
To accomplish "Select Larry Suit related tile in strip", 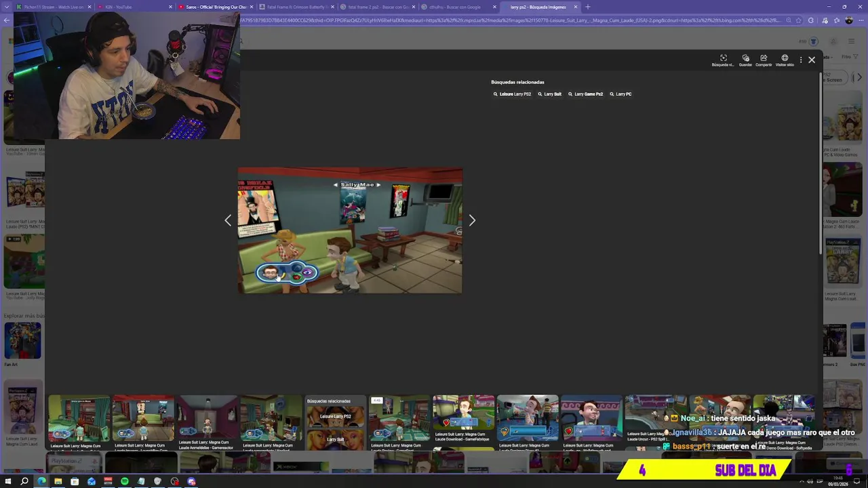I will click(335, 439).
